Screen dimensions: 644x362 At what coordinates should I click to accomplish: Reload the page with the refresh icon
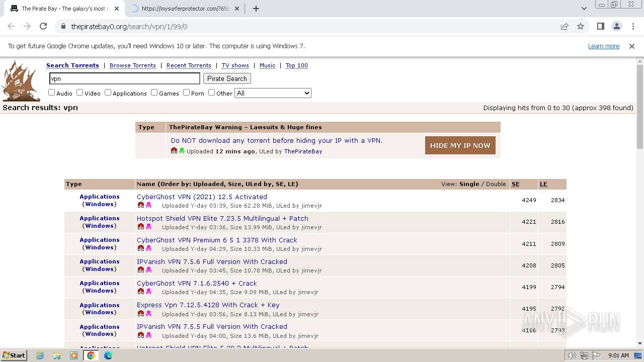coord(43,26)
